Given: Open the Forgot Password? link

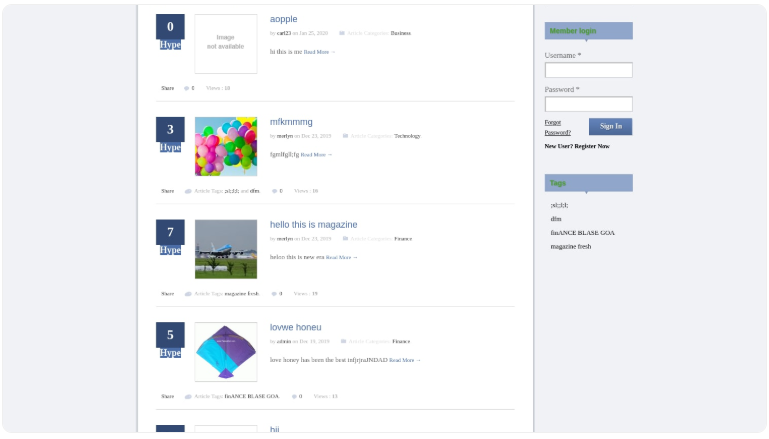Looking at the screenshot, I should click(x=558, y=128).
